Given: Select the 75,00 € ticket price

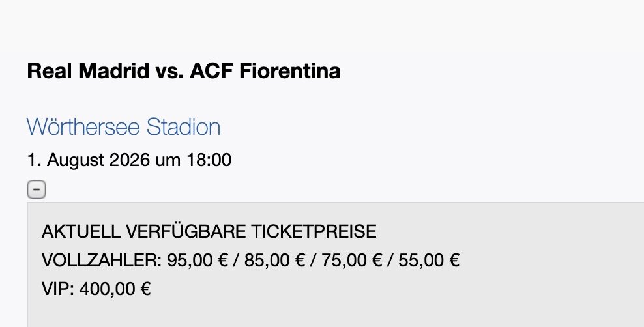Looking at the screenshot, I should [352, 260].
